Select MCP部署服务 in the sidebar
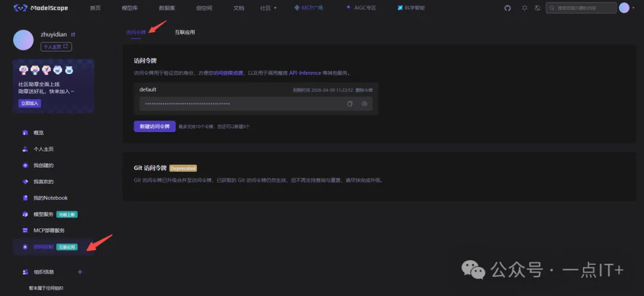 pos(49,230)
